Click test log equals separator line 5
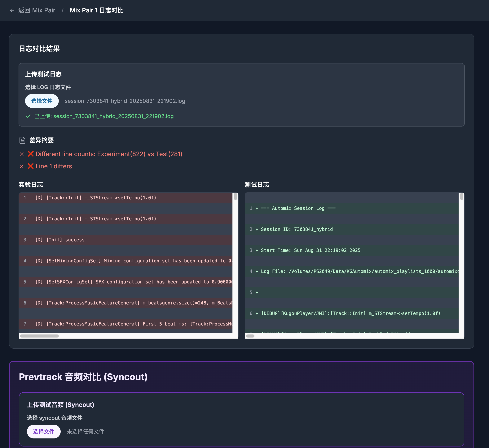Viewport: 489px width, 448px height. [x=352, y=292]
